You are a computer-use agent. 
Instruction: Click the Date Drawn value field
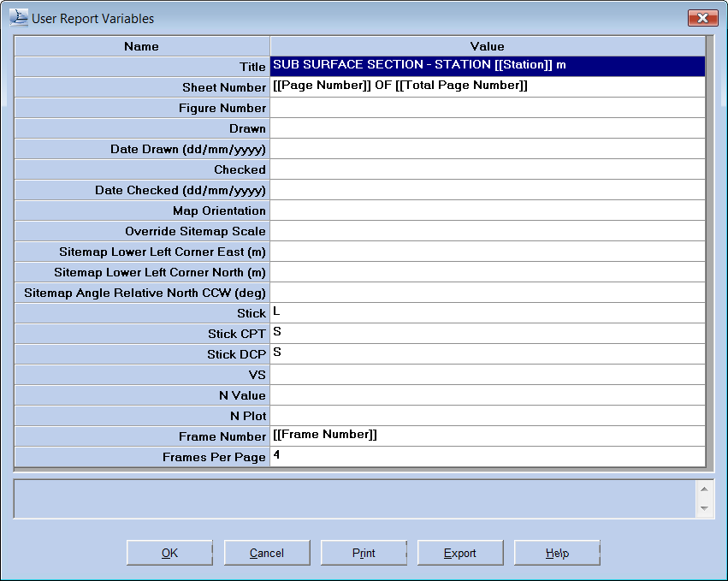pyautogui.click(x=488, y=149)
